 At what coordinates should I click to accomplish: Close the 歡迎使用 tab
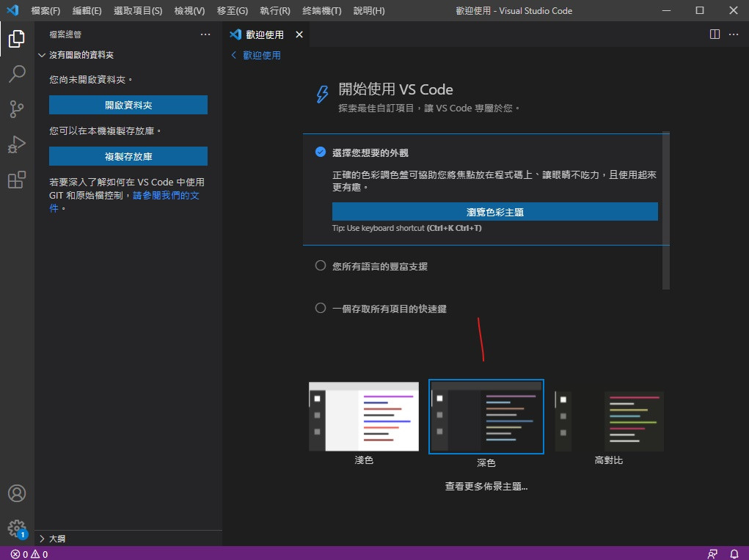(x=299, y=34)
